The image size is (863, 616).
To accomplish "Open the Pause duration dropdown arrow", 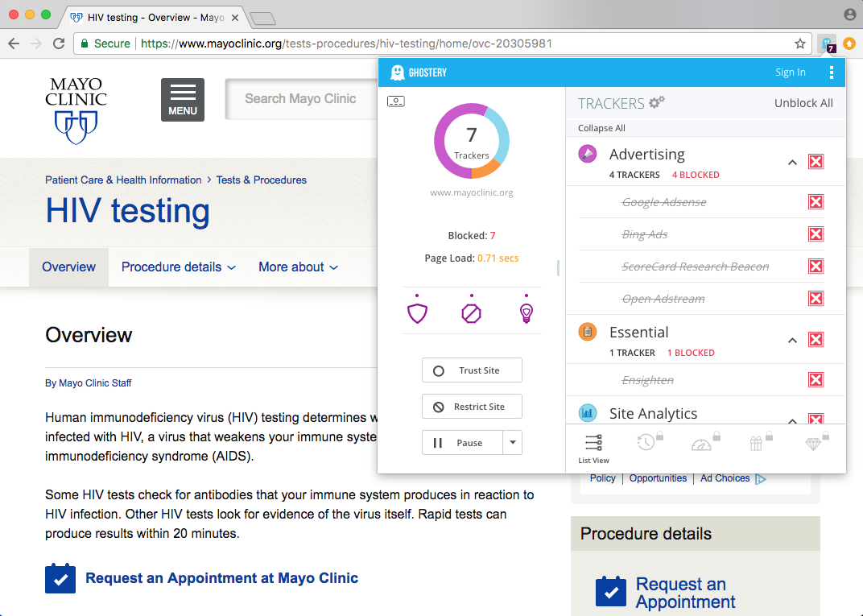I will (x=513, y=443).
